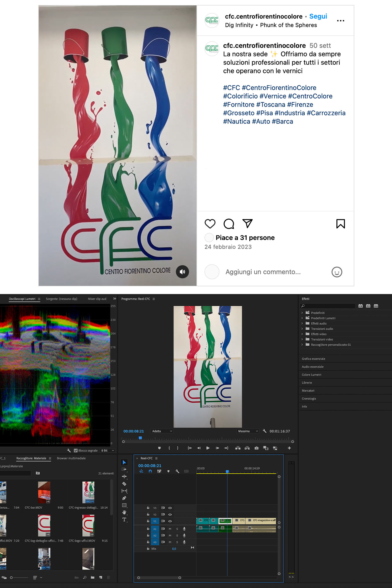The image size is (392, 588).
Task: Select the Selection arrow tool
Action: 124,462
